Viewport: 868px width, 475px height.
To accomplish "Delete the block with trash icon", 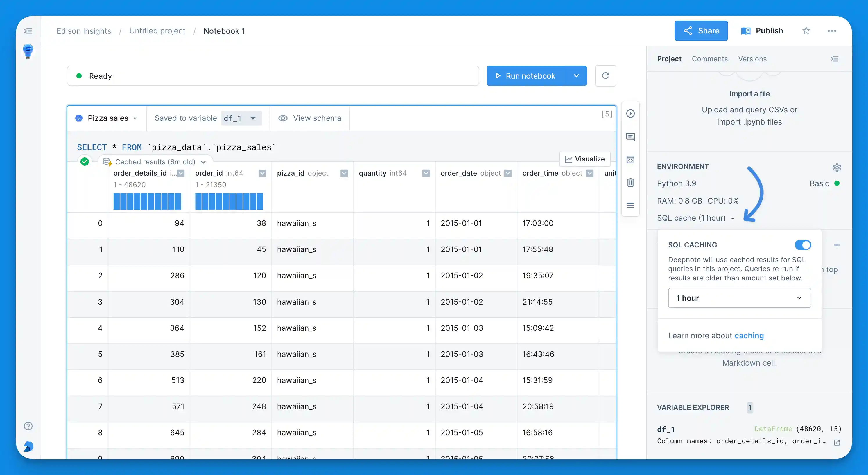I will coord(630,182).
